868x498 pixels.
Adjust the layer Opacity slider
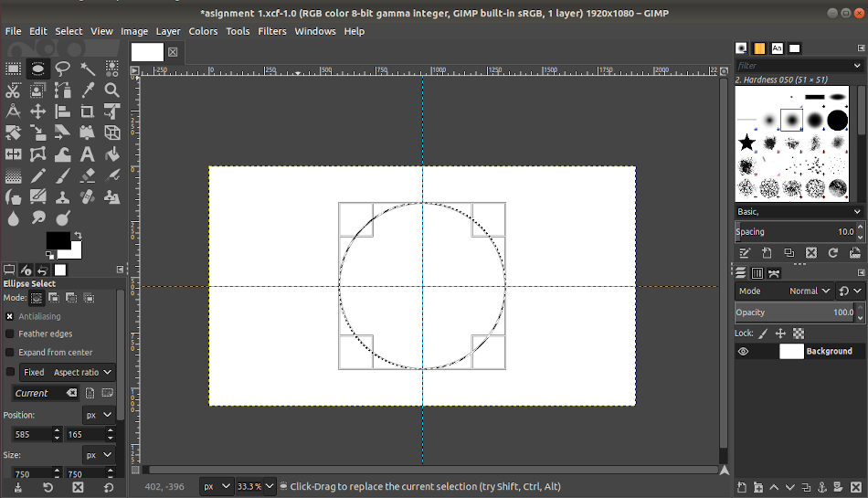coord(795,313)
